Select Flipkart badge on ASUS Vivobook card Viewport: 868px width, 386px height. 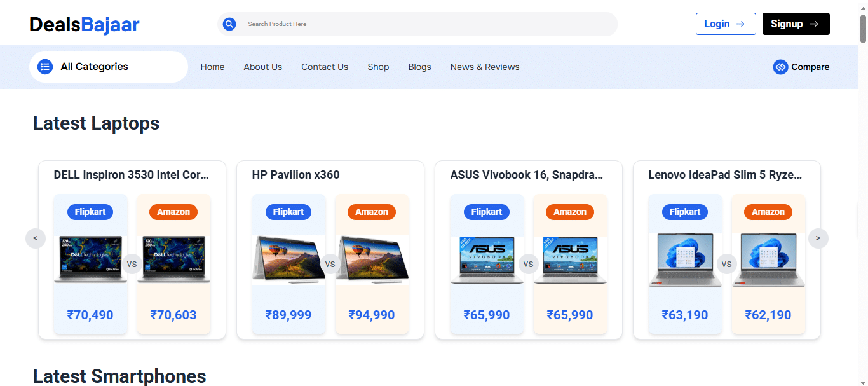(487, 212)
